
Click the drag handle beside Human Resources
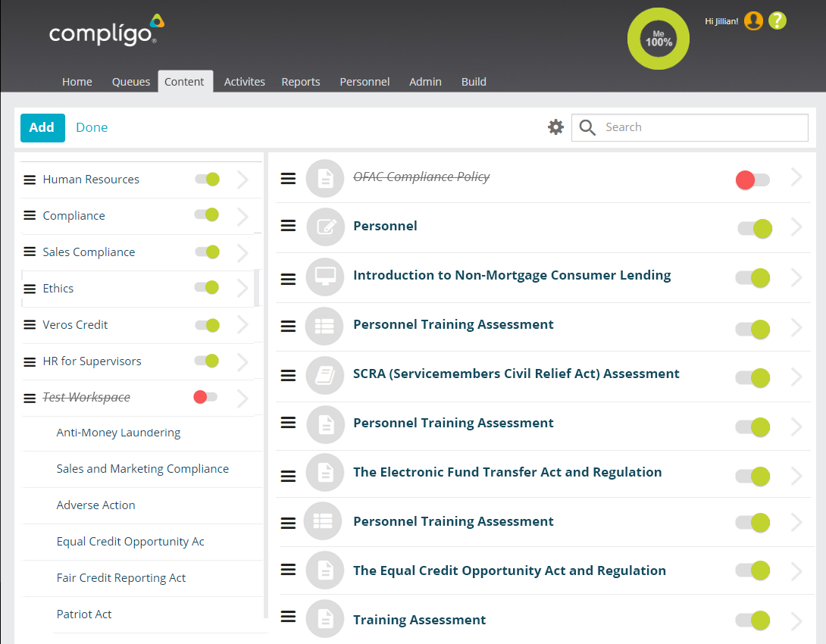[30, 180]
